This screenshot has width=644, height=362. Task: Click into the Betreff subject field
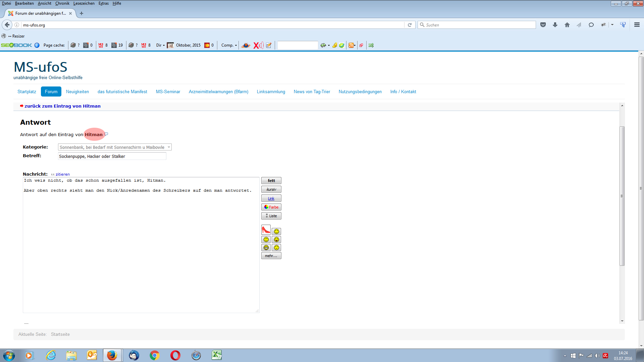click(x=112, y=156)
